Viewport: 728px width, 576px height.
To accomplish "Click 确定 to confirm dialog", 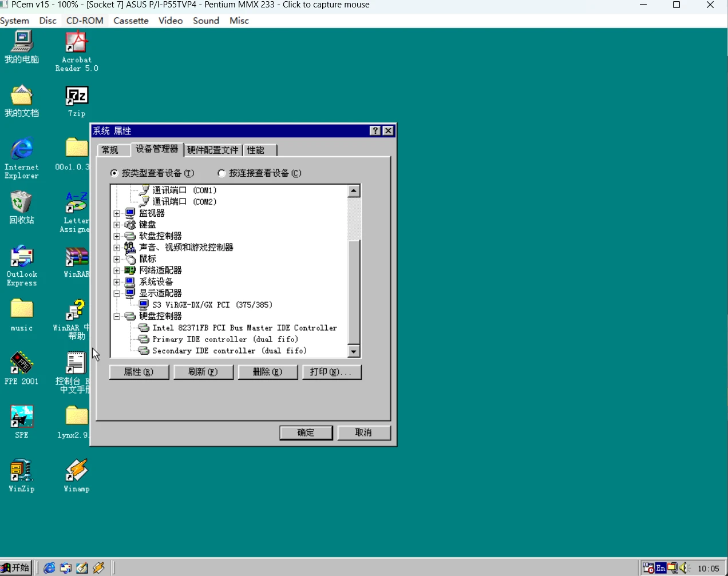I will click(x=306, y=433).
